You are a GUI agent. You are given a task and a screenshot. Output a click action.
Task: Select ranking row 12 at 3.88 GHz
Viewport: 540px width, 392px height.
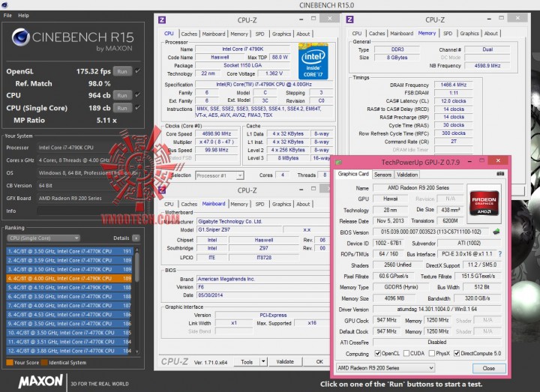(69, 351)
